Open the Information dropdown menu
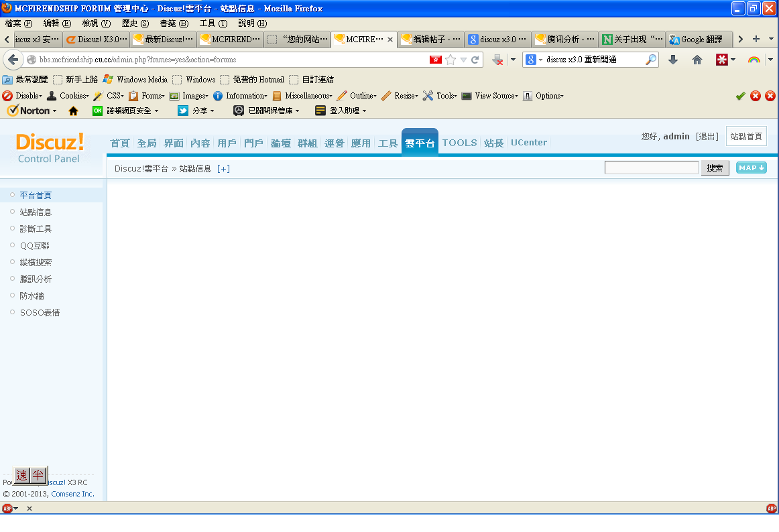The width and height of the screenshot is (779, 532). pyautogui.click(x=240, y=96)
